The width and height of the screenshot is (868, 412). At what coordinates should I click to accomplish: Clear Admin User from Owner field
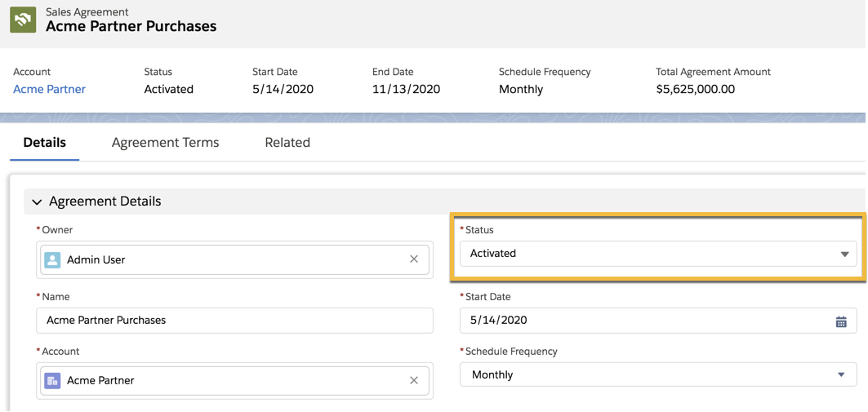click(x=413, y=259)
